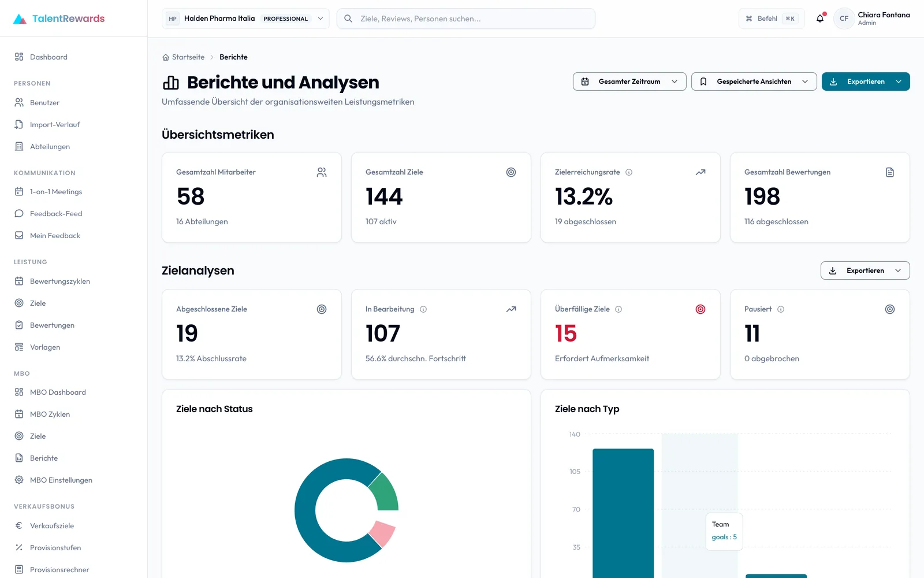Screen dimensions: 924x578
Task: Click info icon next to In Bearbeitung
Action: pos(423,309)
